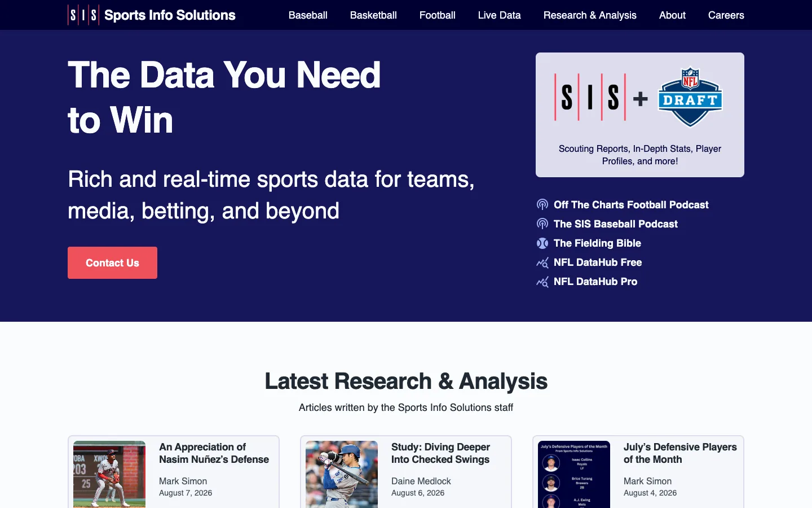Open the Live Data menu

point(500,15)
